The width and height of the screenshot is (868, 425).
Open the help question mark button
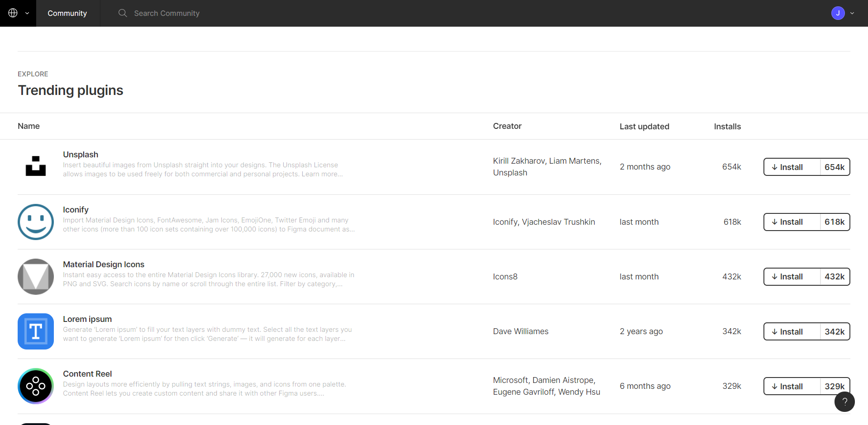pos(844,401)
